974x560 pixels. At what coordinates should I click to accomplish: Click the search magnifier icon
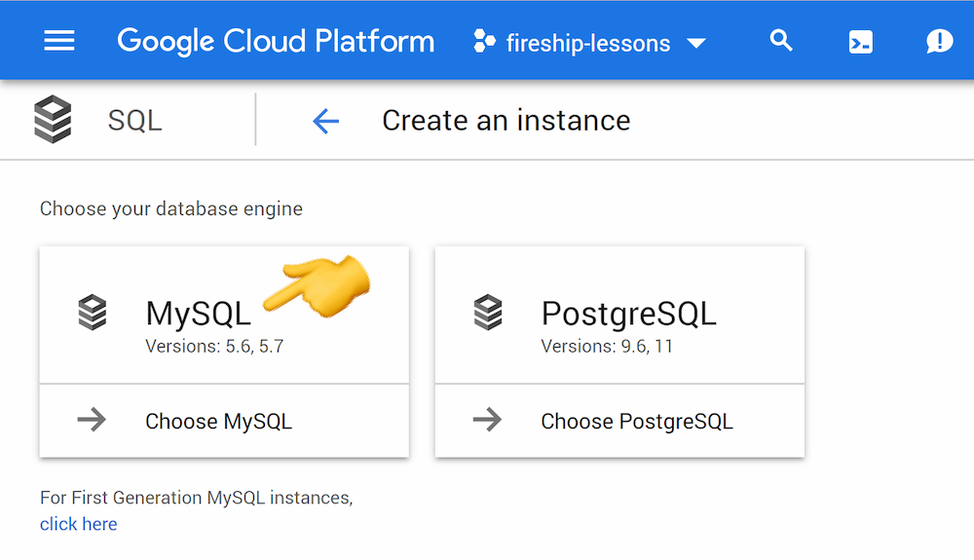tap(781, 41)
